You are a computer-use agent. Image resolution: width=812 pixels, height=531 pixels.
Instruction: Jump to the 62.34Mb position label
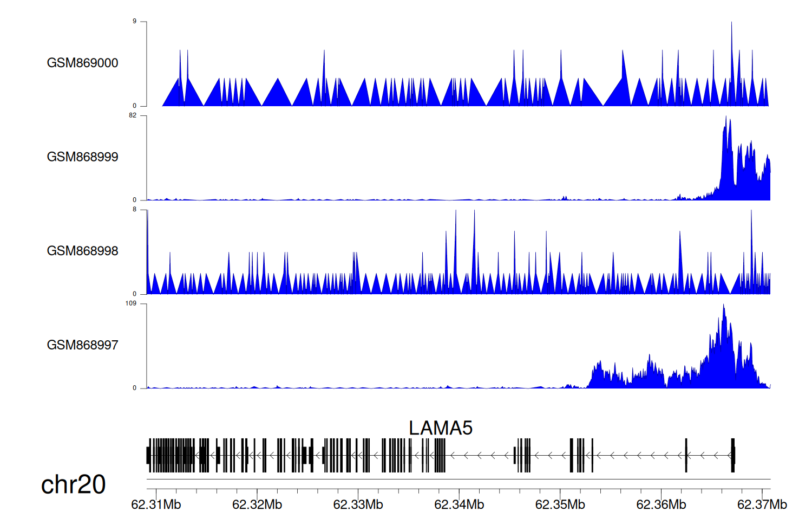coord(459,504)
